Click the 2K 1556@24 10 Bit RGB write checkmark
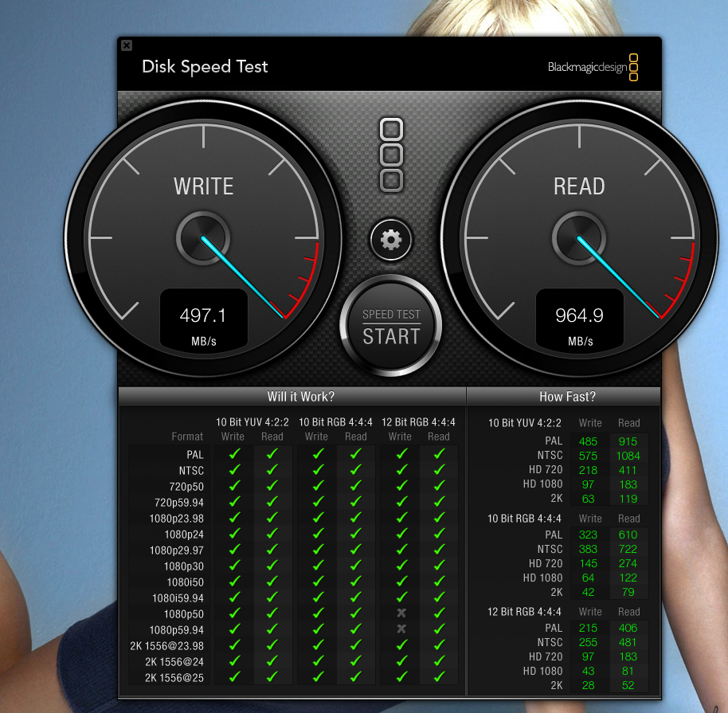 click(x=318, y=661)
